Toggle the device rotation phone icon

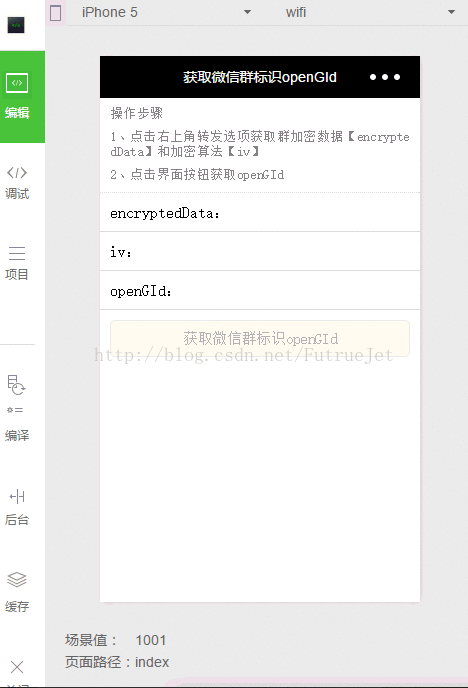coord(56,13)
